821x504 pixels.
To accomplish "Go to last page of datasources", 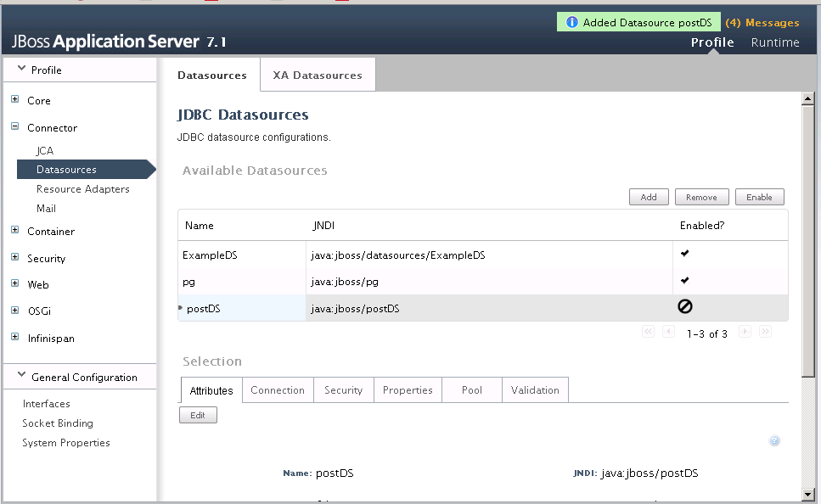I will point(765,332).
